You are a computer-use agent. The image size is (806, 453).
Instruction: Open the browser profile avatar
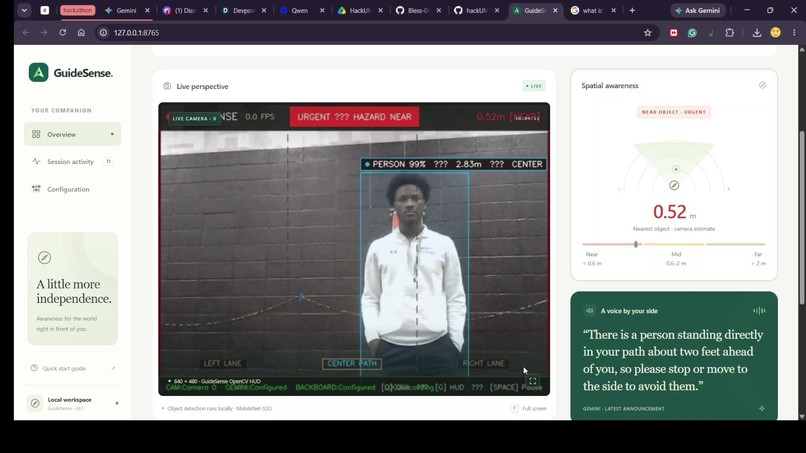coord(775,32)
